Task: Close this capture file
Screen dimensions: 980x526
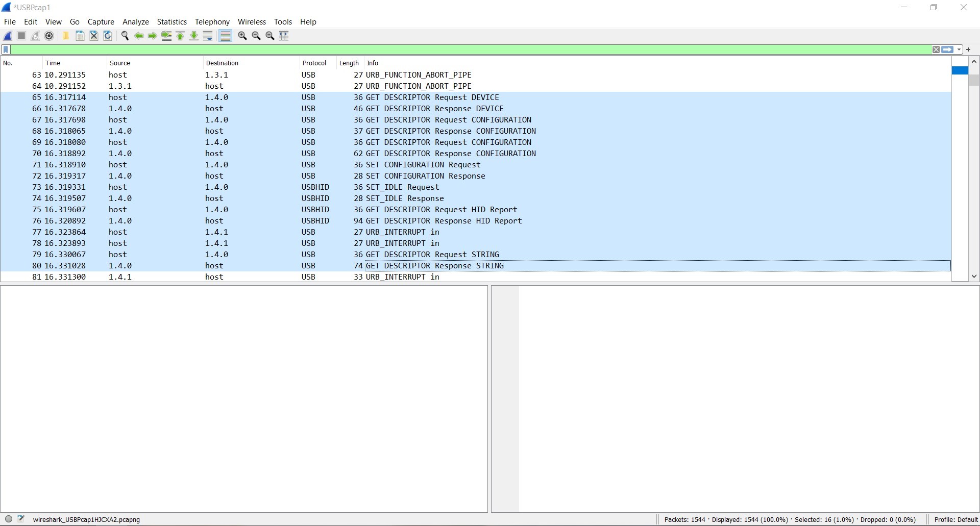Action: pyautogui.click(x=94, y=36)
